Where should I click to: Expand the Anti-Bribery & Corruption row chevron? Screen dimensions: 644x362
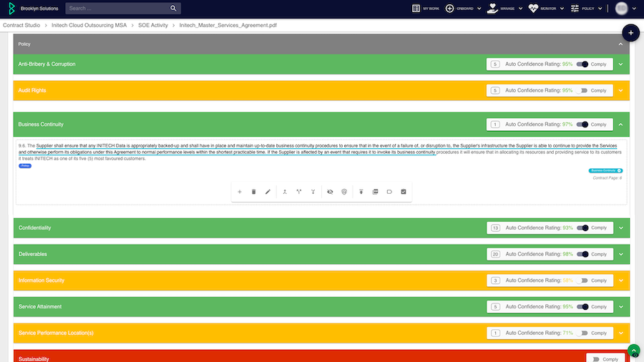[620, 64]
